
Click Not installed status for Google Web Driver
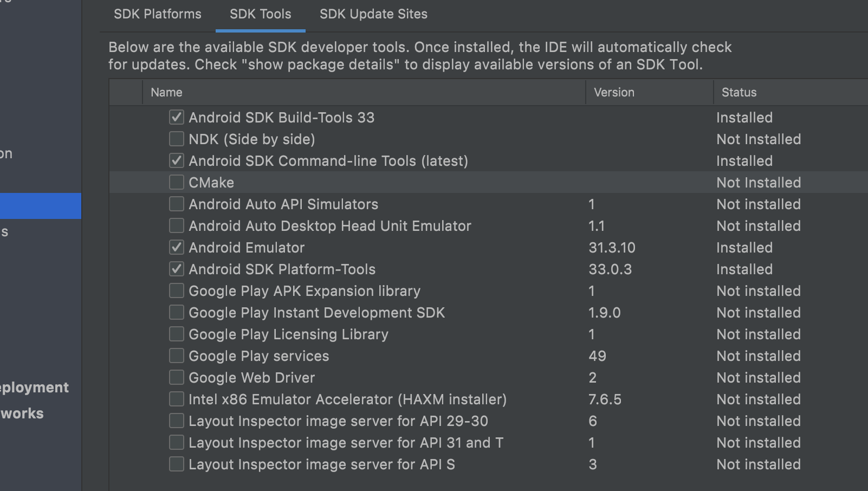759,378
